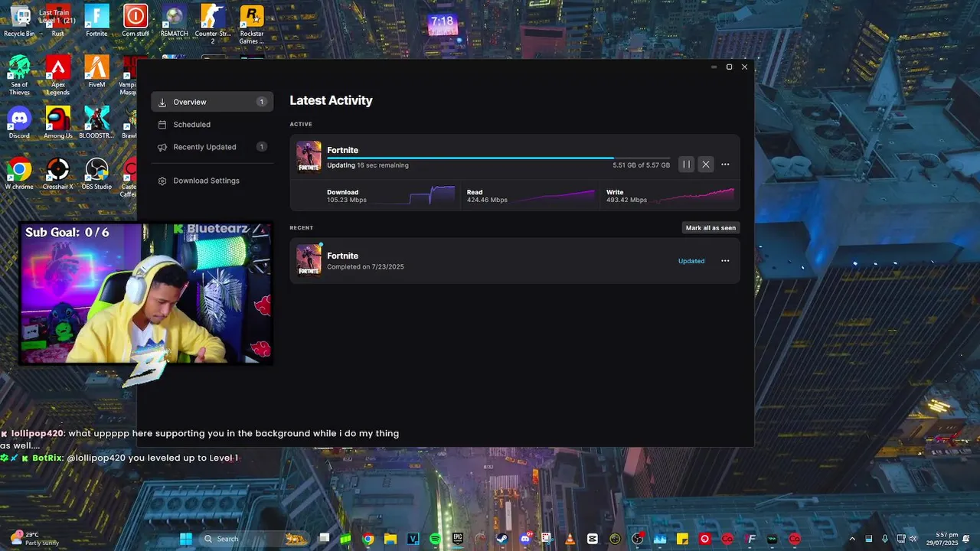
Task: Open Steam from the taskbar
Action: click(502, 539)
